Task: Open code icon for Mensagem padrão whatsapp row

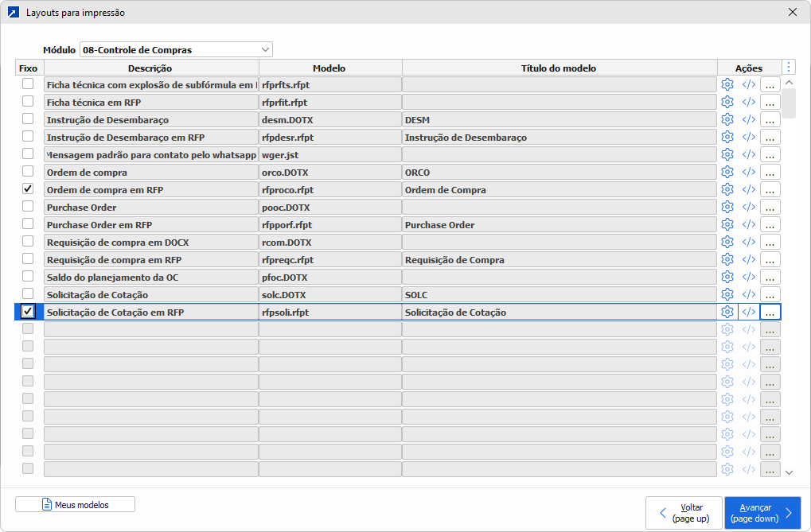Action: (x=748, y=154)
